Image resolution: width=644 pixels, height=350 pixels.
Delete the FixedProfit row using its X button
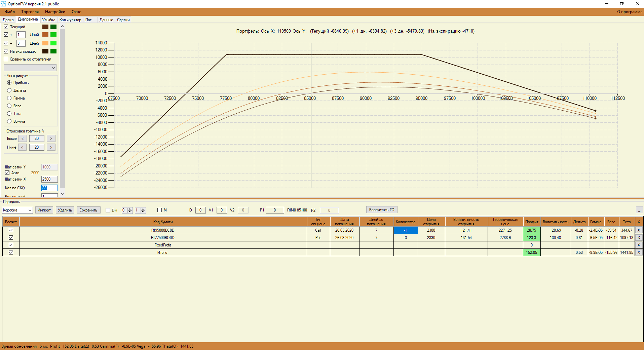click(639, 245)
